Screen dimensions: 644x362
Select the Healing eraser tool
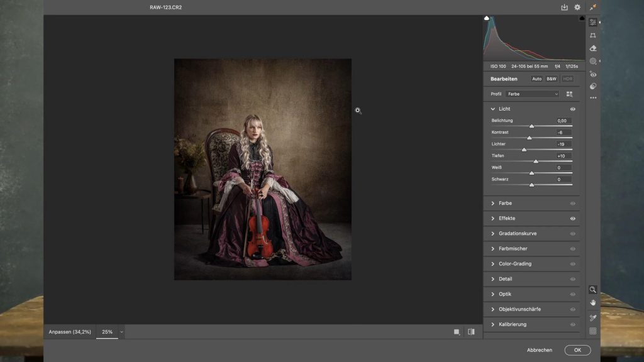(592, 48)
